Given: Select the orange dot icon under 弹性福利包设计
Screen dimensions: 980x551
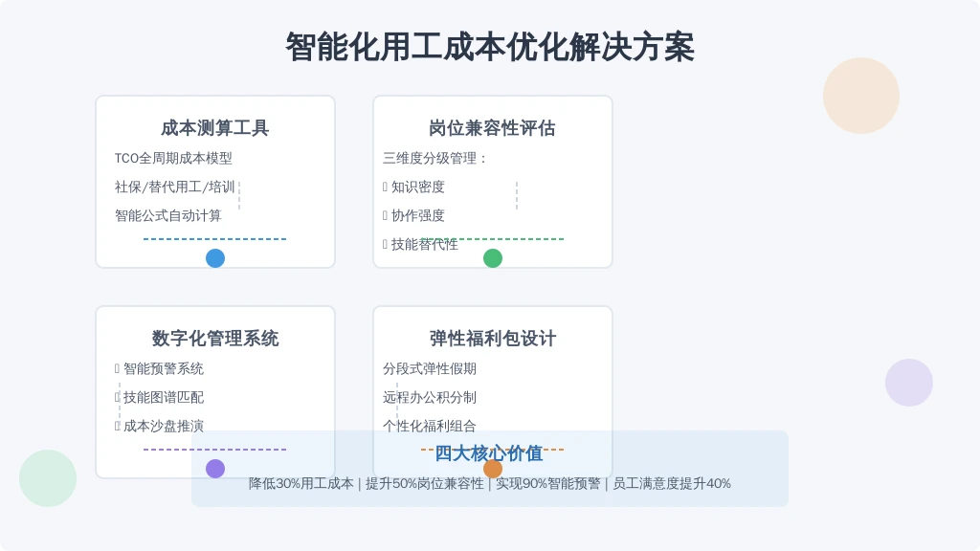Looking at the screenshot, I should (x=493, y=469).
